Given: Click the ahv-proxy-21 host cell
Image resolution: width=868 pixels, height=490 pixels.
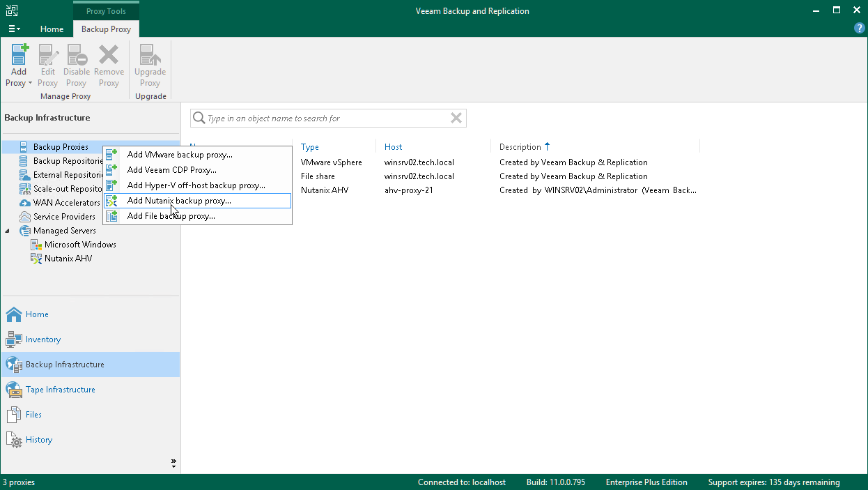Looking at the screenshot, I should [409, 190].
